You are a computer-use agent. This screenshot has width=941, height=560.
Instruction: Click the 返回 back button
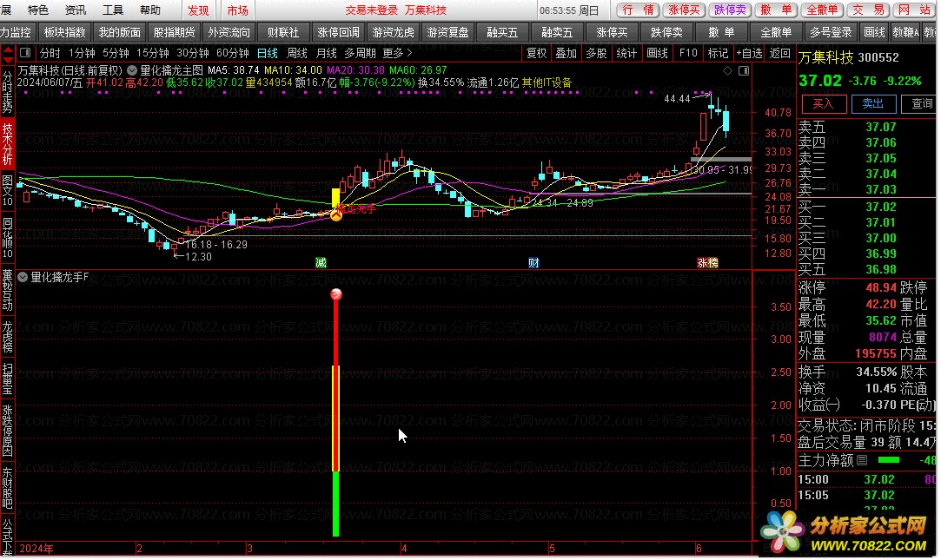tap(779, 53)
